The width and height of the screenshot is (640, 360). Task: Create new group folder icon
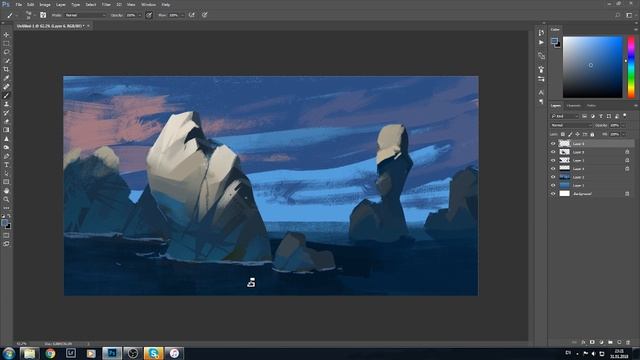click(x=610, y=342)
